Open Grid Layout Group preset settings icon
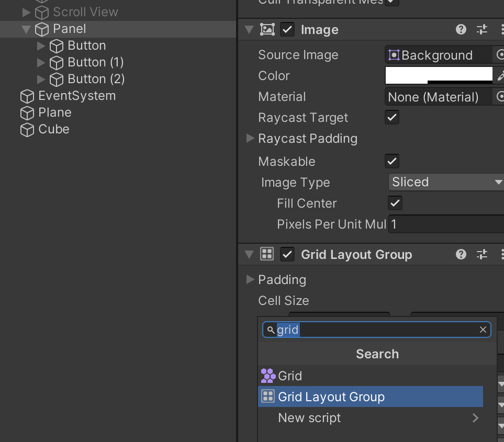This screenshot has height=442, width=504. [482, 255]
